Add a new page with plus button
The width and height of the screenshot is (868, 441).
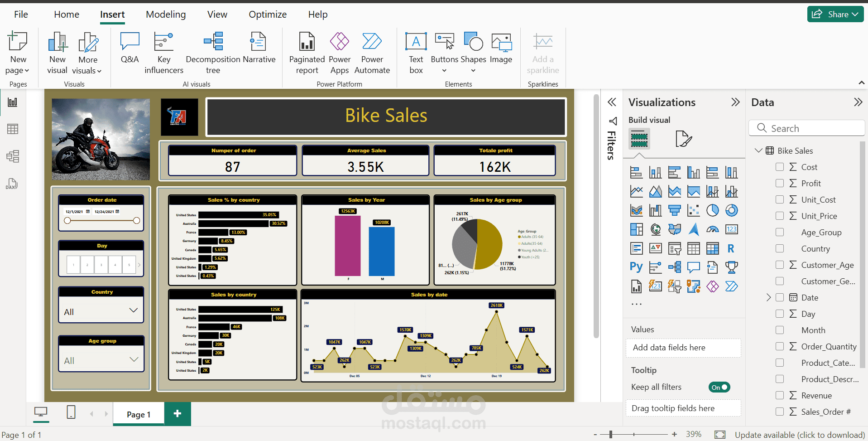177,413
